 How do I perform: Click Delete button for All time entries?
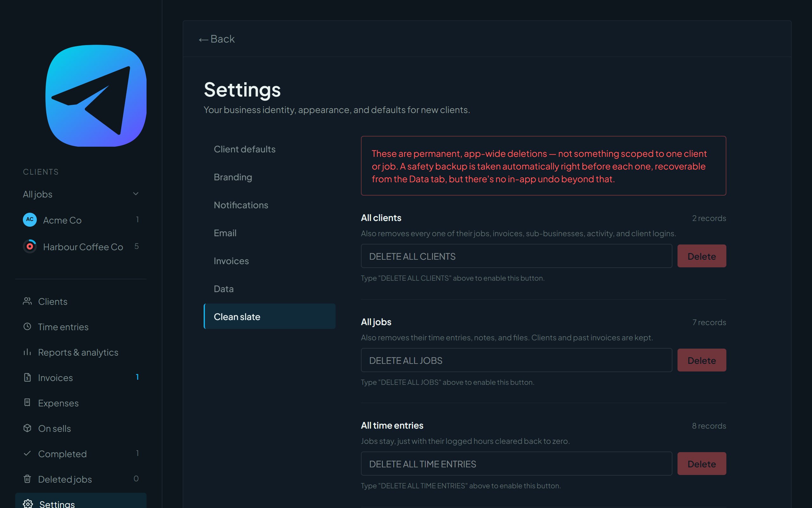[702, 464]
